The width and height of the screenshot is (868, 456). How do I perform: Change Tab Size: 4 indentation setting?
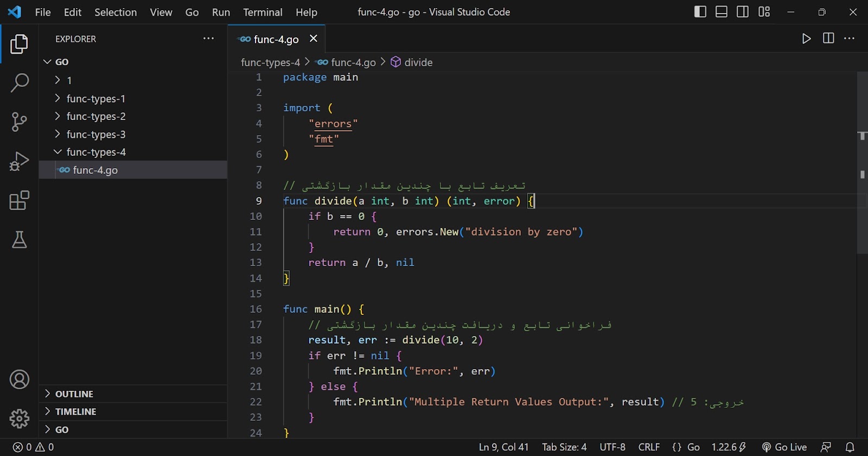point(564,447)
